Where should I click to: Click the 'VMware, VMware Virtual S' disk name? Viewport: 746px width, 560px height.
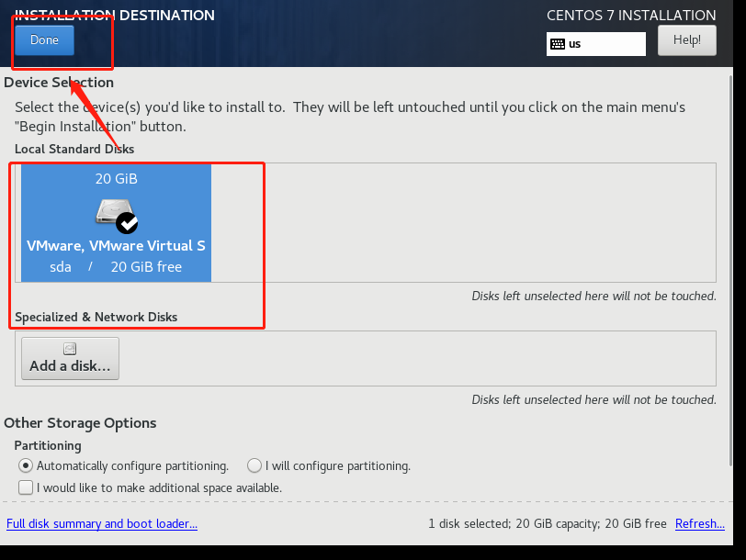pyautogui.click(x=116, y=246)
